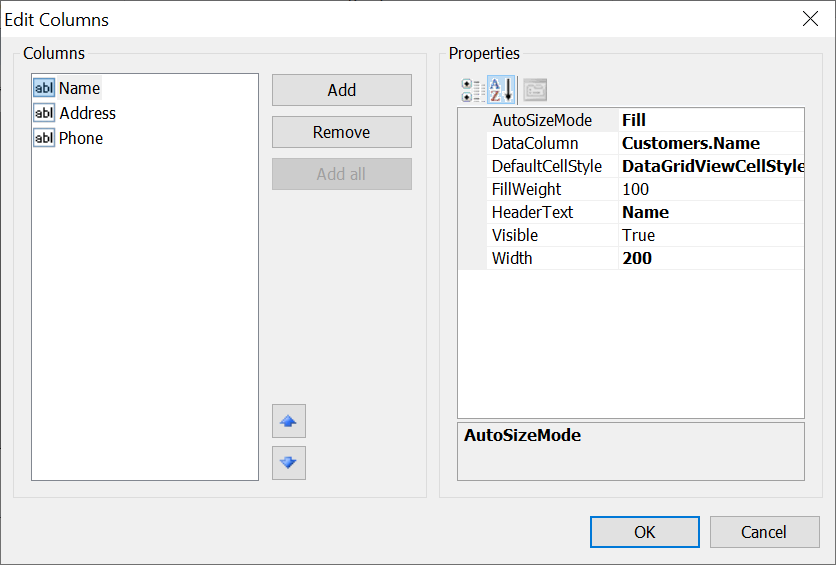Select the DataColumn property label
Screen dimensions: 836x565
[x=535, y=143]
